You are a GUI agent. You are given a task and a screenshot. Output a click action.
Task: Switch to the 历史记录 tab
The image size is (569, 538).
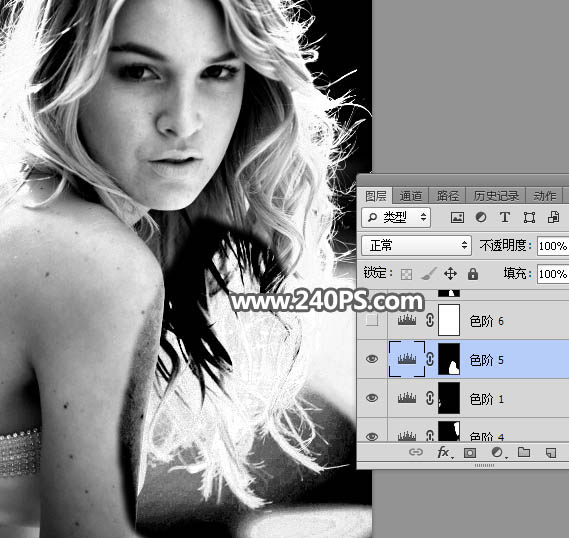coord(496,196)
